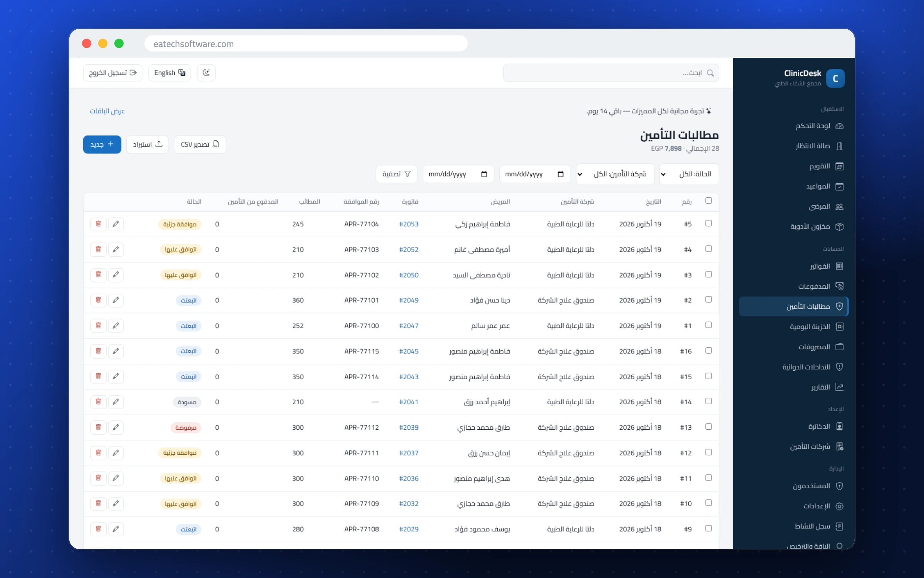Viewport: 924px width, 578px height.
Task: Open calendar picker in first date field
Action: pyautogui.click(x=561, y=174)
